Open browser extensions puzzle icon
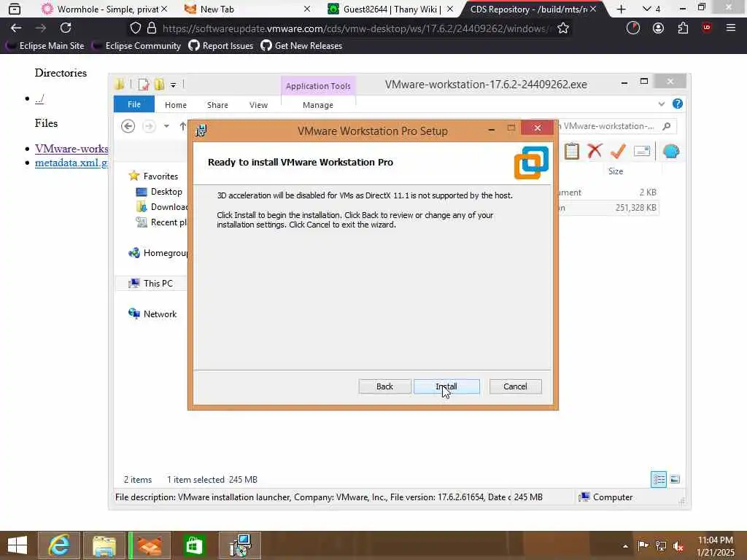Image resolution: width=747 pixels, height=560 pixels. coord(683,28)
